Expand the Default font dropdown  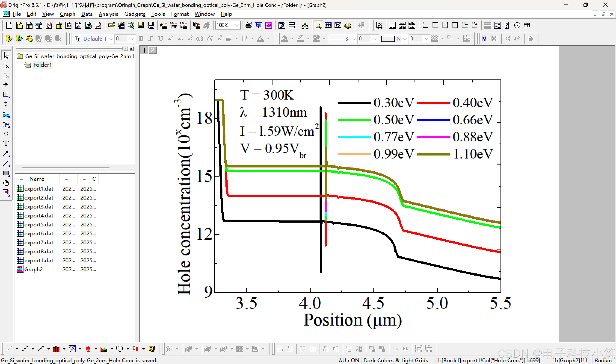tap(111, 39)
